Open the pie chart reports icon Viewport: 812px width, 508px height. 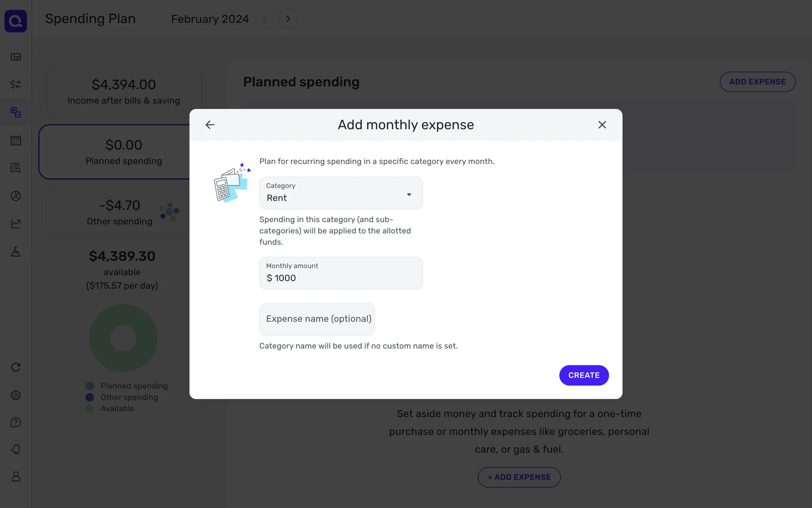16,196
